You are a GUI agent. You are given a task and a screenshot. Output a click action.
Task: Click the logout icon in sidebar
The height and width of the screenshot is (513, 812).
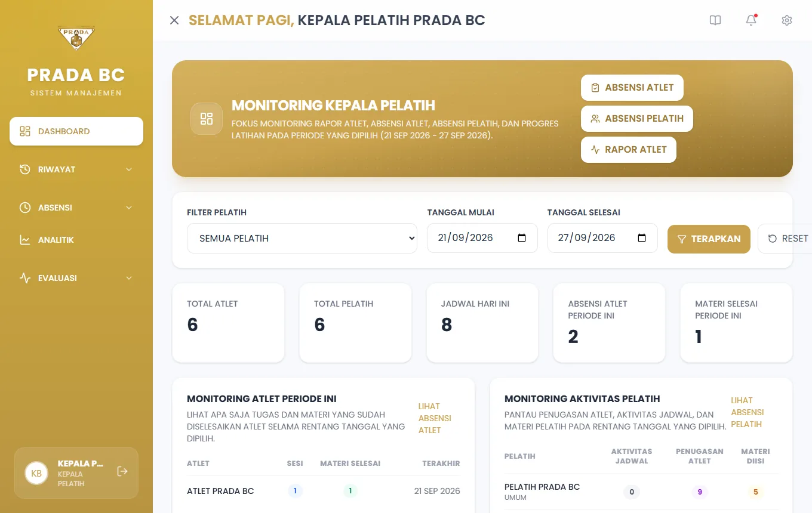click(x=122, y=472)
